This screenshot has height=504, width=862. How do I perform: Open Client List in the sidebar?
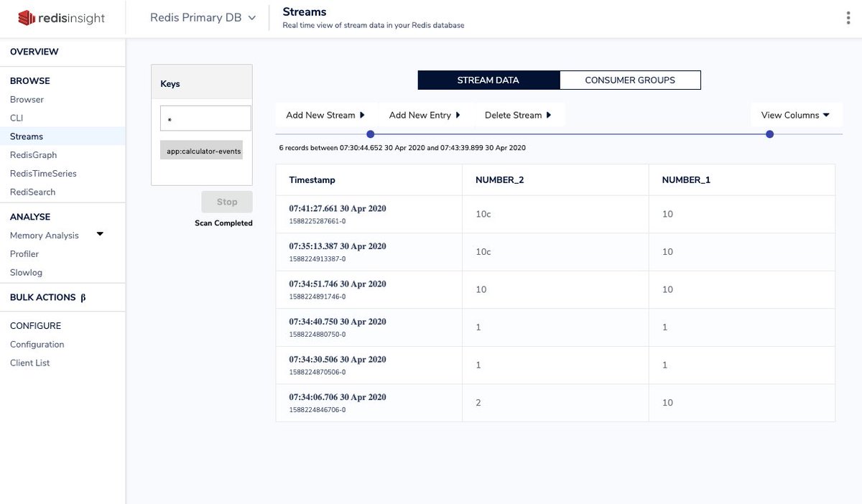click(30, 363)
